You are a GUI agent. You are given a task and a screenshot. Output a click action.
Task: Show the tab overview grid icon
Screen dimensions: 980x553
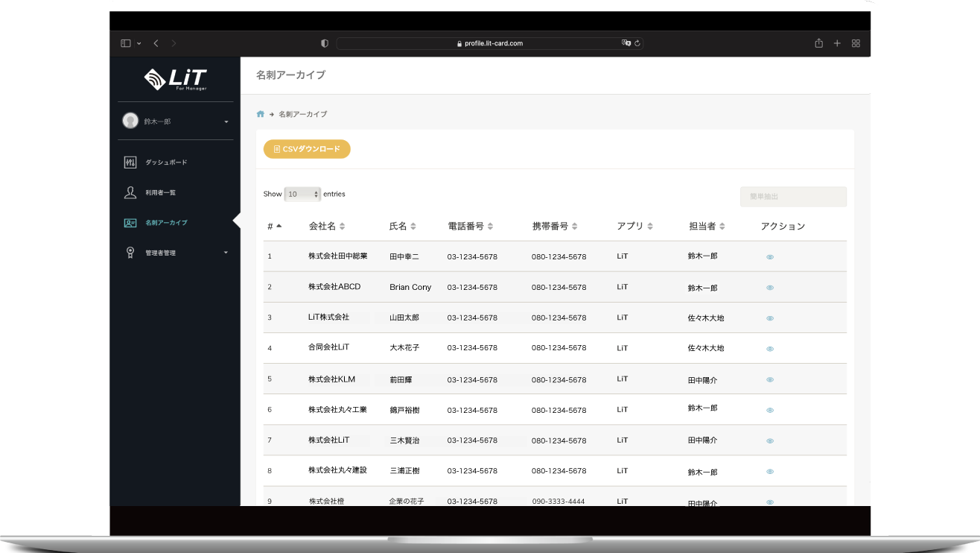(856, 43)
